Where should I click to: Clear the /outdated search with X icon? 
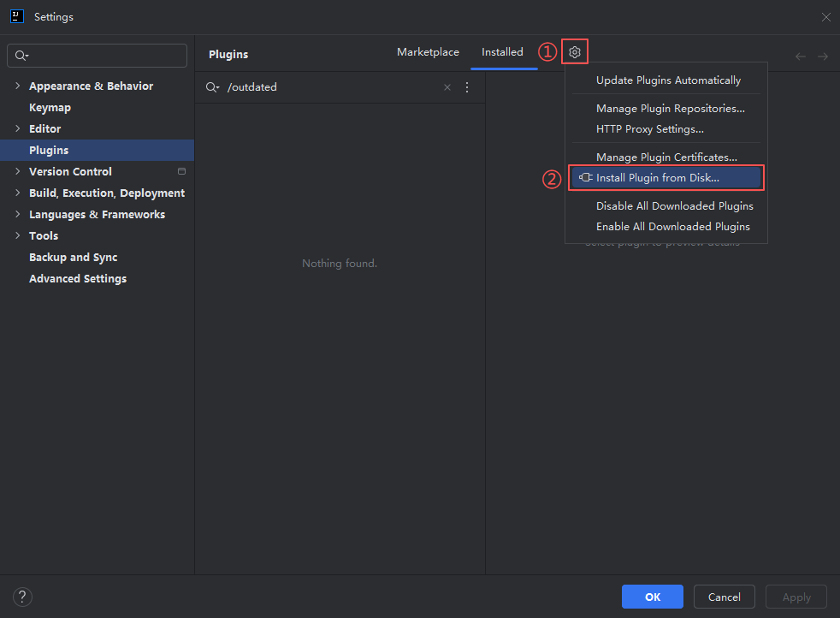pyautogui.click(x=447, y=87)
